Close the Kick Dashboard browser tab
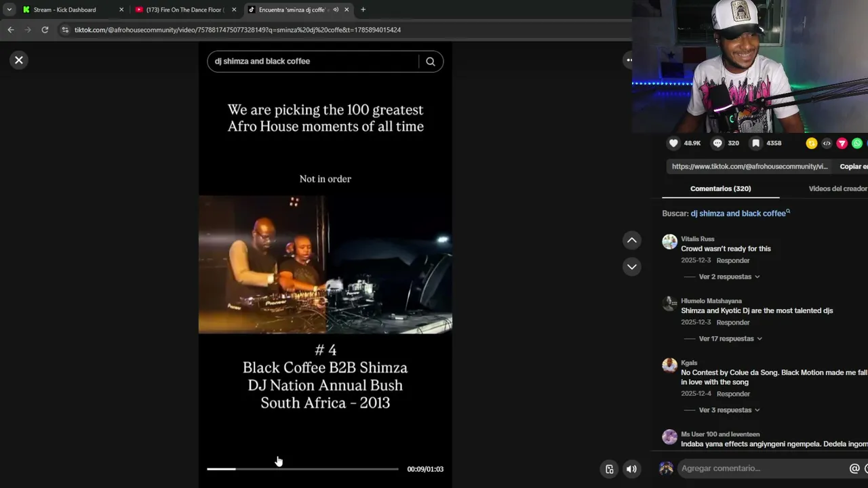This screenshot has width=868, height=488. point(121,10)
